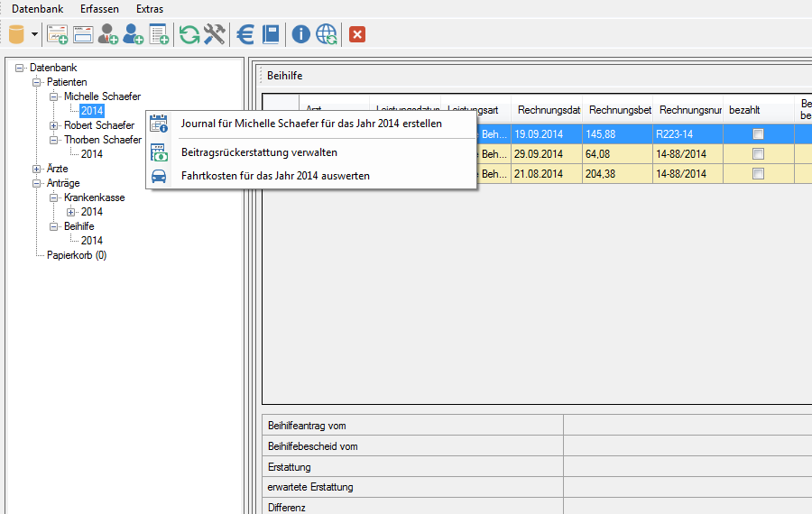Select Fahrtkosten für das Jahr 2014 auswerten
This screenshot has width=812, height=514.
coord(275,176)
